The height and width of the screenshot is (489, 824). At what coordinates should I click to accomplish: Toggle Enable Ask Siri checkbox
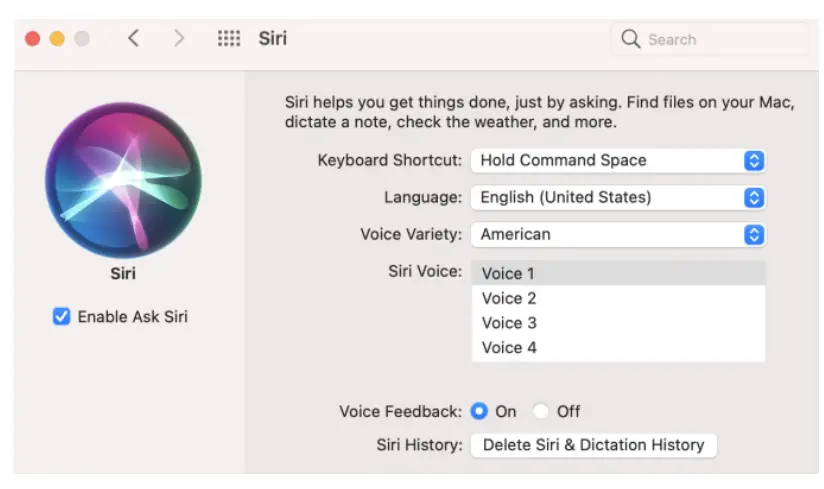point(61,316)
